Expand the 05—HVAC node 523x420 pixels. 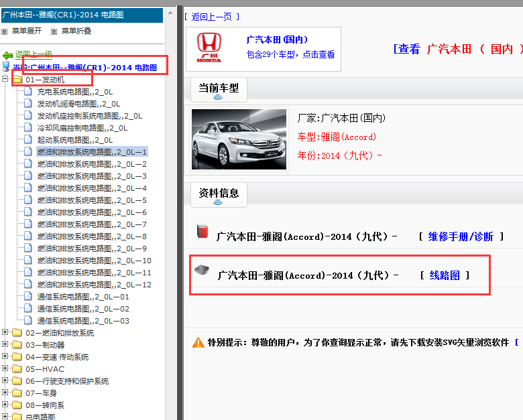[5, 368]
